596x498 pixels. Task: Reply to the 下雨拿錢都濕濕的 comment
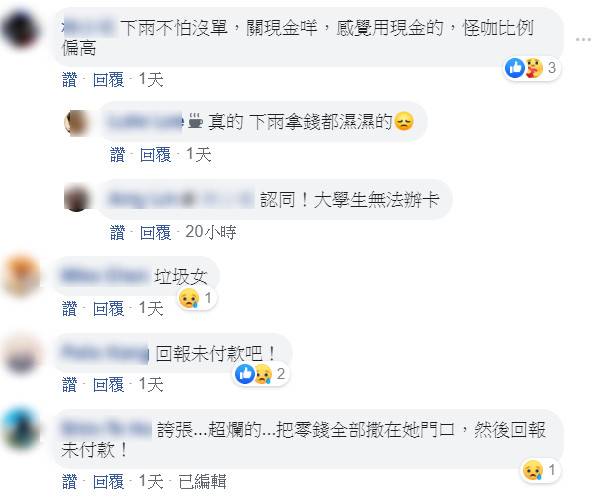pyautogui.click(x=155, y=155)
